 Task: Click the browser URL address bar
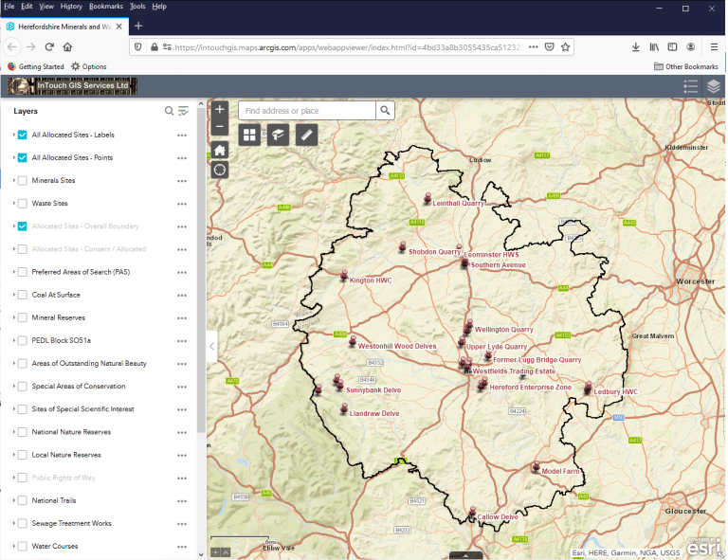pos(349,46)
